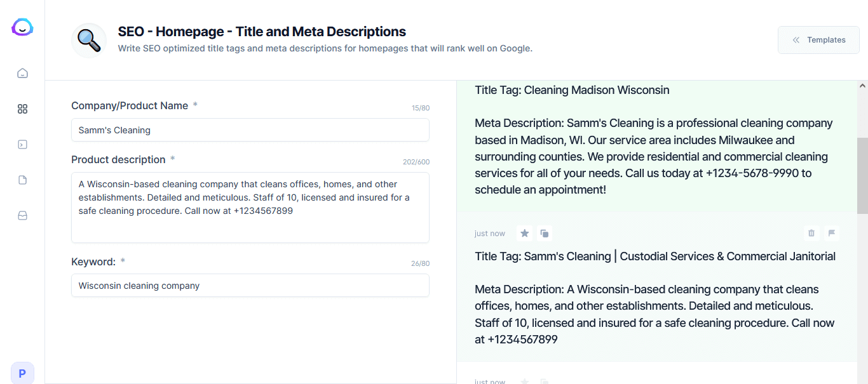
Task: Click the magnifying glass SEO template icon
Action: (x=88, y=40)
